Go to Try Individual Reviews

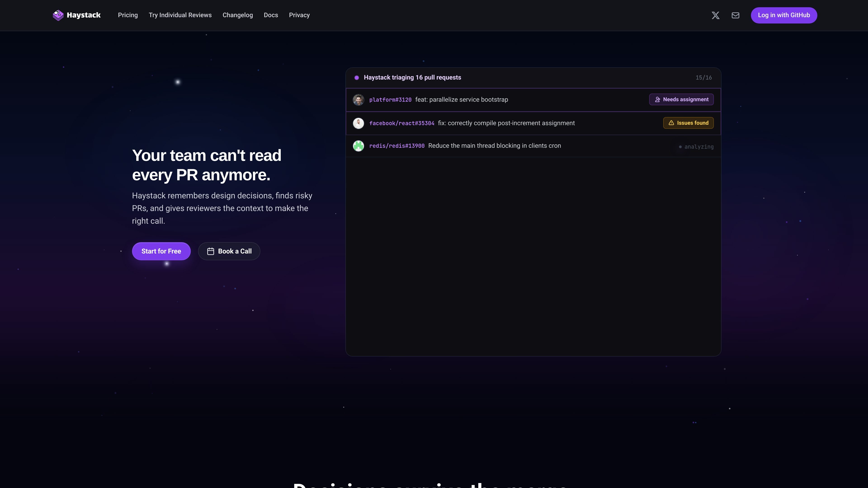coord(180,15)
